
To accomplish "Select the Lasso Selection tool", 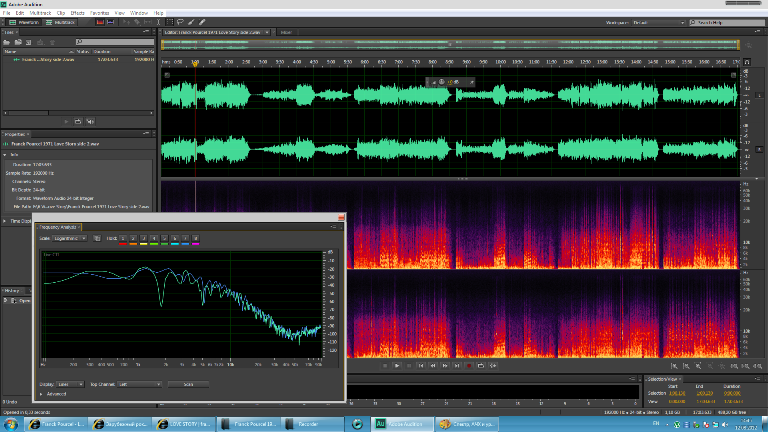I will [180, 22].
